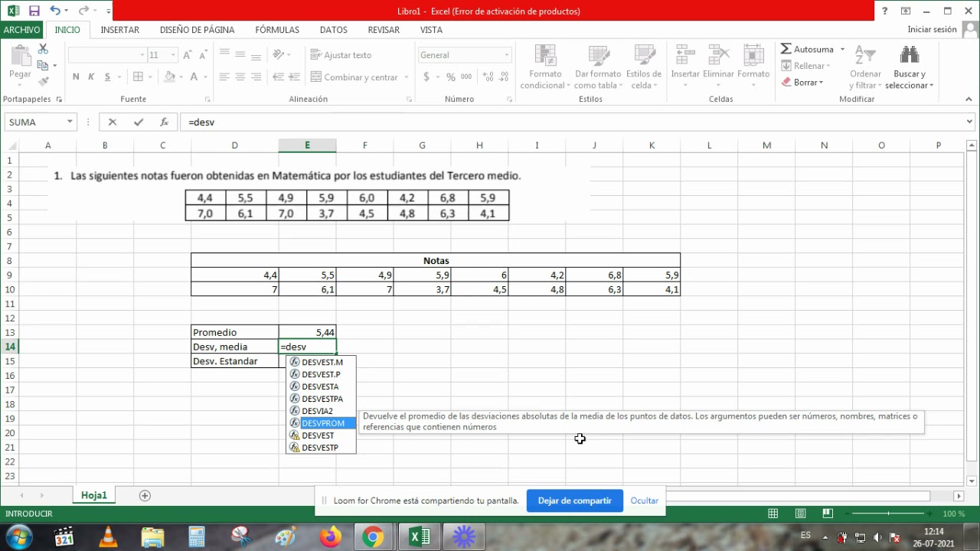Viewport: 980px width, 551px height.
Task: Click Dejar de compartir button
Action: (574, 500)
